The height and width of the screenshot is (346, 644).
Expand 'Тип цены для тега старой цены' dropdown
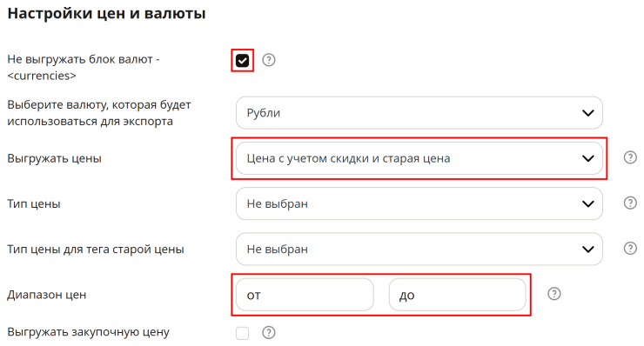coord(419,250)
